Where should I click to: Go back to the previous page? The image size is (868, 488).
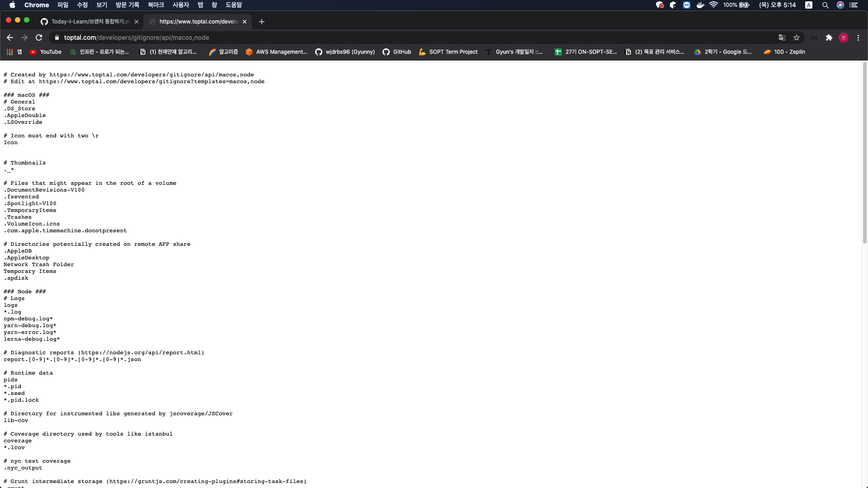pyautogui.click(x=10, y=38)
